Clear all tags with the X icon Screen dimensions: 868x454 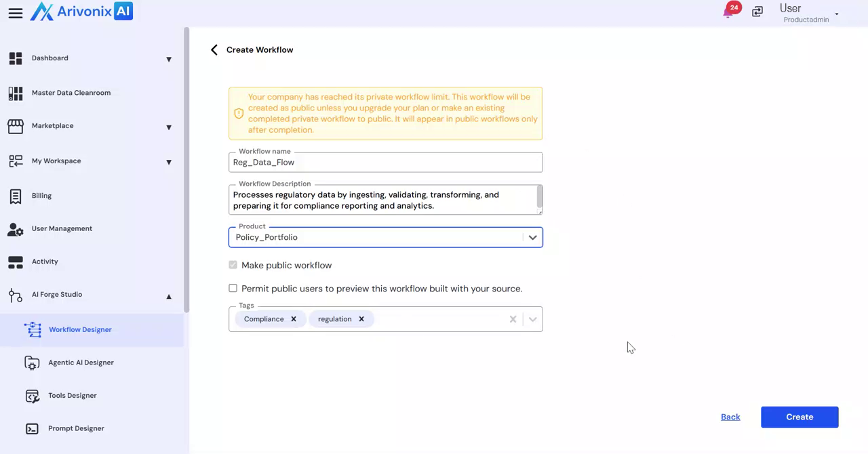click(513, 319)
